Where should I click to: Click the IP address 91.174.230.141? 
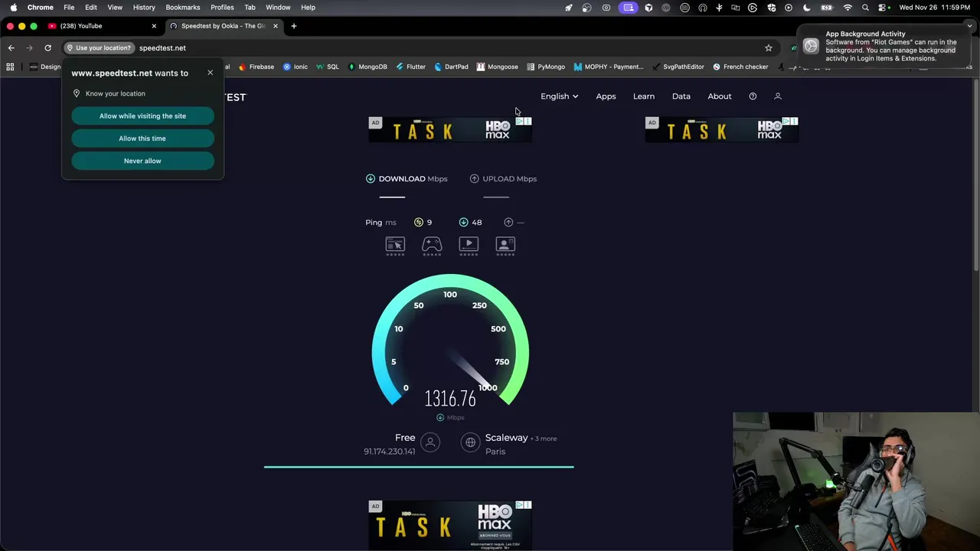tap(389, 452)
